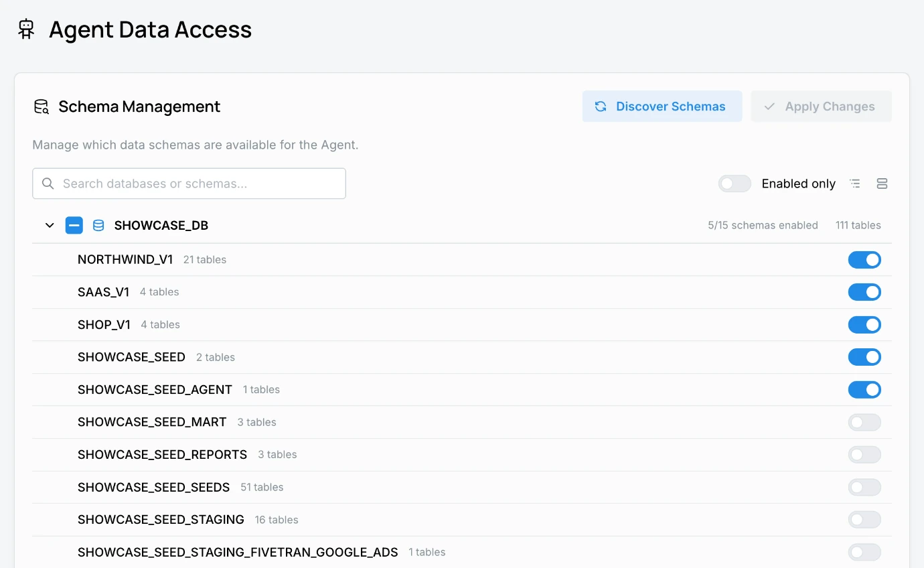Toggle the Enabled only switch
Image resolution: width=924 pixels, height=568 pixels.
point(735,184)
